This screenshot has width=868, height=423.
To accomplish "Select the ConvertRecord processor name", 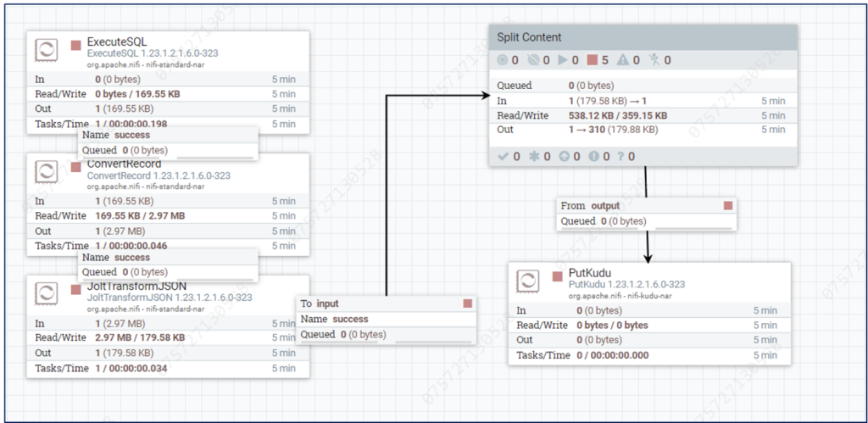I will 124,164.
